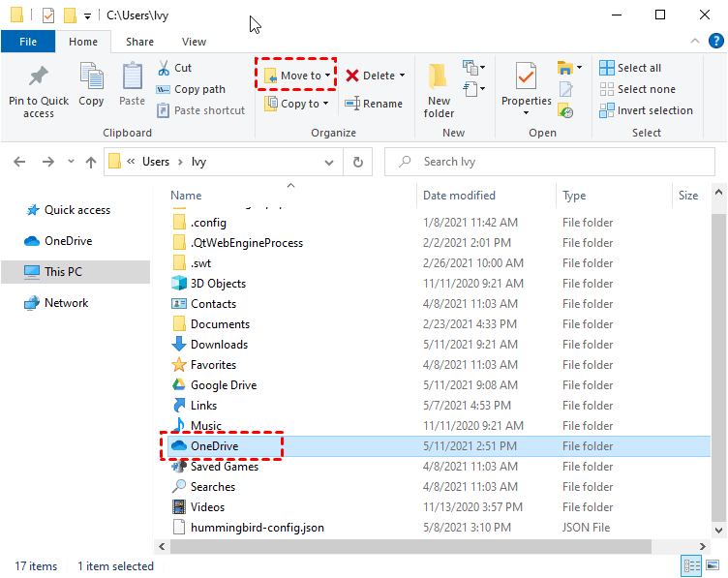Go forward with the right arrow
This screenshot has width=728, height=578.
(x=47, y=162)
